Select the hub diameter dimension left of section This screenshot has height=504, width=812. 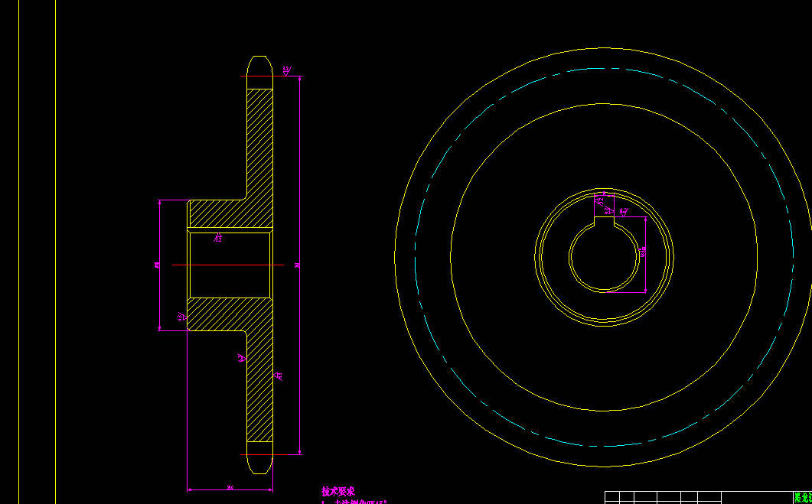159,265
